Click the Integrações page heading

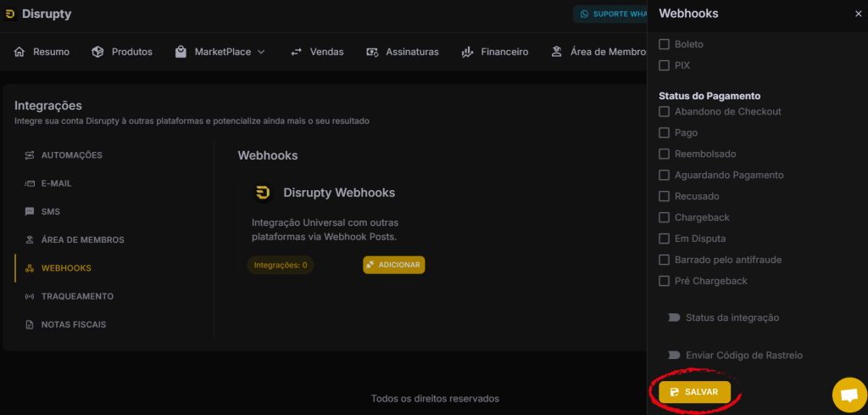point(48,105)
